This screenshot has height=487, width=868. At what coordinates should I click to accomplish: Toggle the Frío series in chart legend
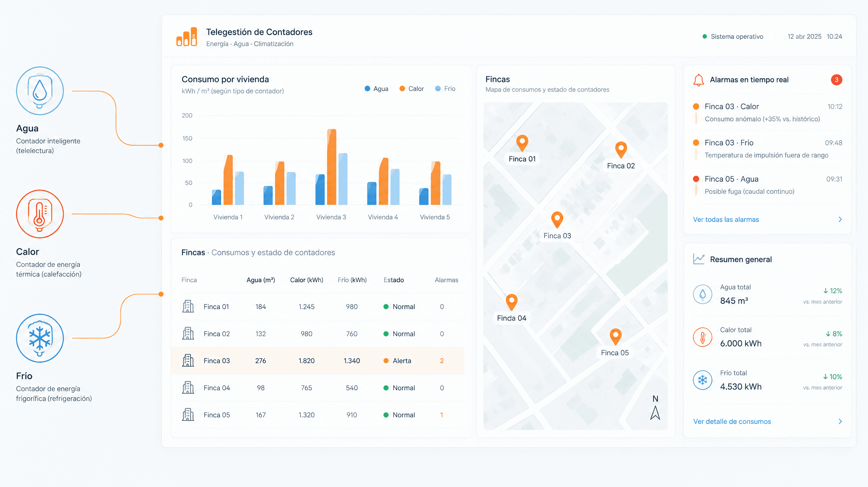445,88
